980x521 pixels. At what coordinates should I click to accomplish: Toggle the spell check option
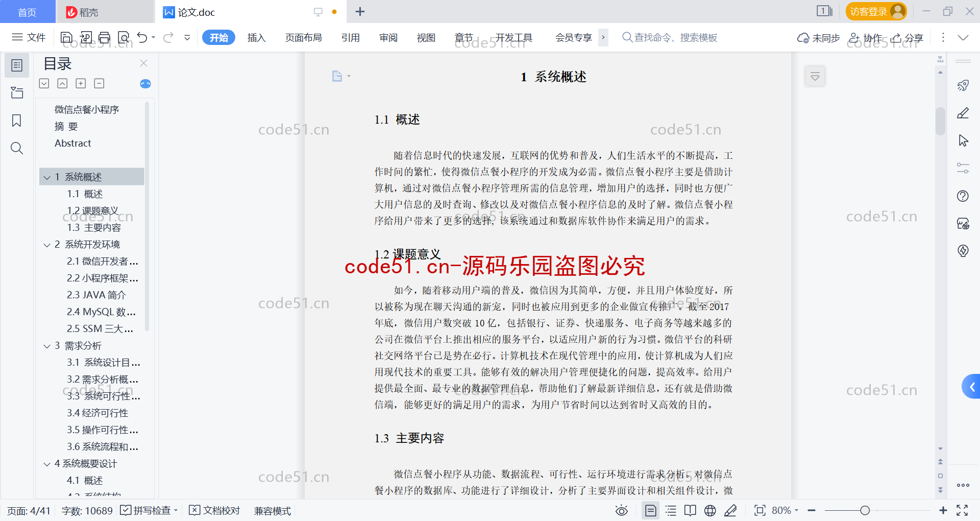(149, 510)
